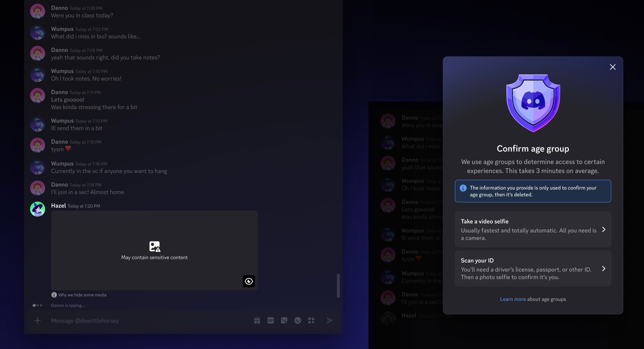Open the emoji picker icon
Screen dimensions: 644x349
(298, 320)
